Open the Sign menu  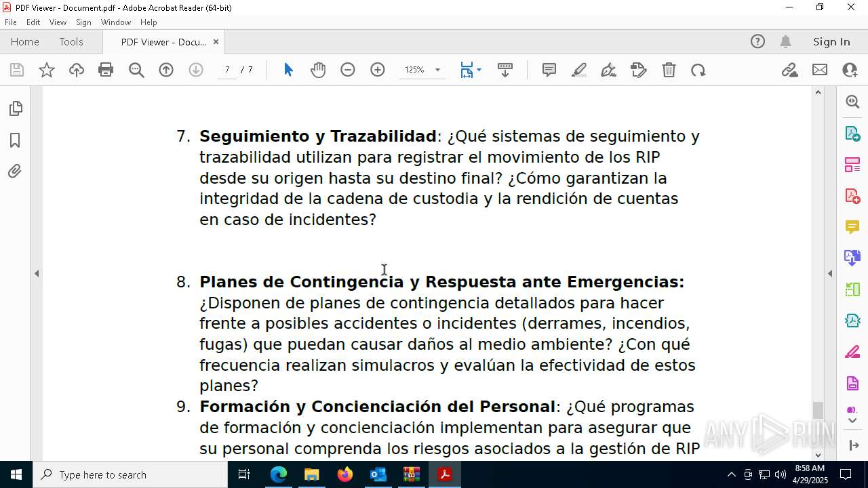pos(83,22)
